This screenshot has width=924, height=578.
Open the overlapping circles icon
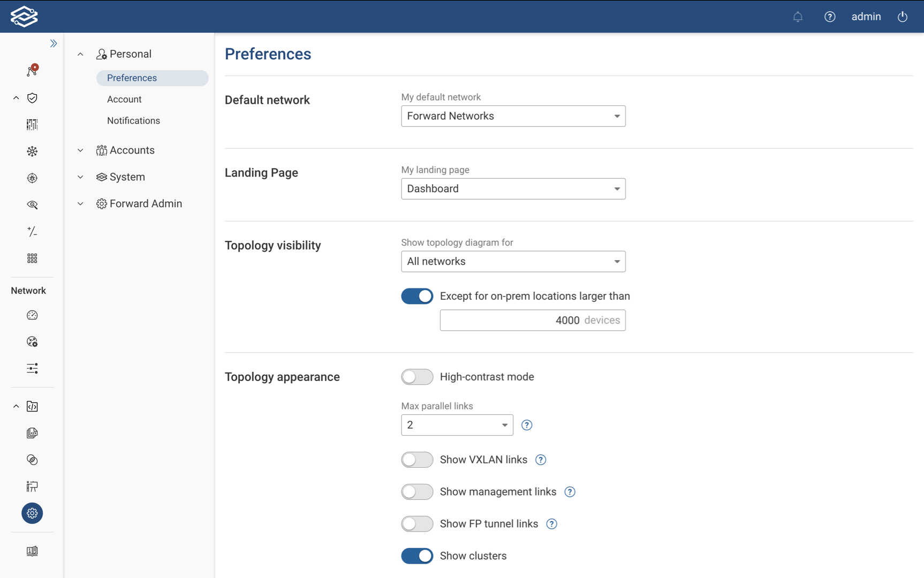tap(32, 460)
